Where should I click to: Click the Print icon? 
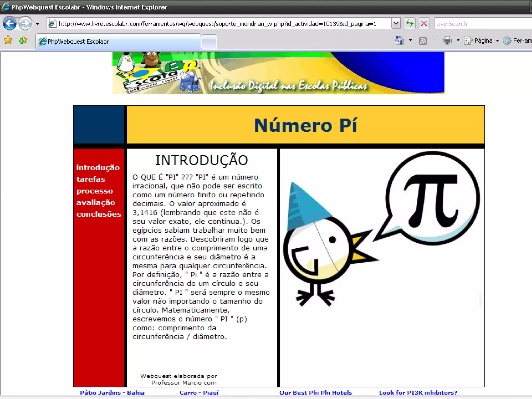point(447,41)
